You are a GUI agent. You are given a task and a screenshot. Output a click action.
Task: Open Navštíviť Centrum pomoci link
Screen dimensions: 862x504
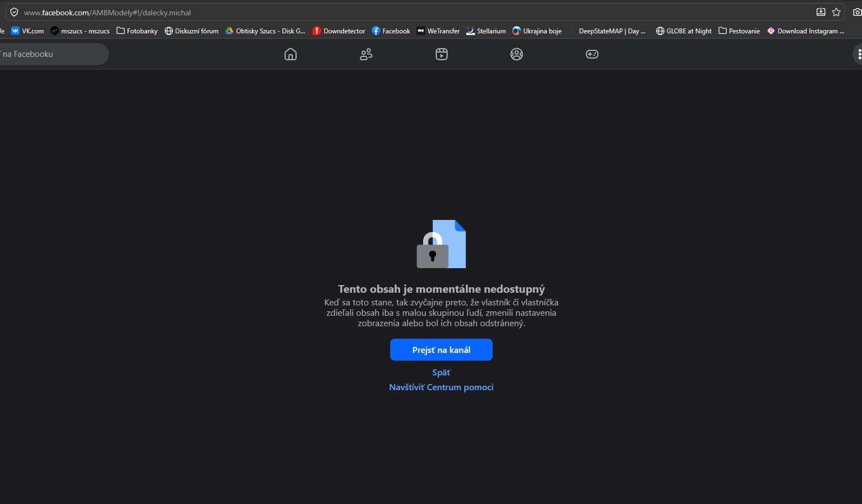(x=441, y=387)
